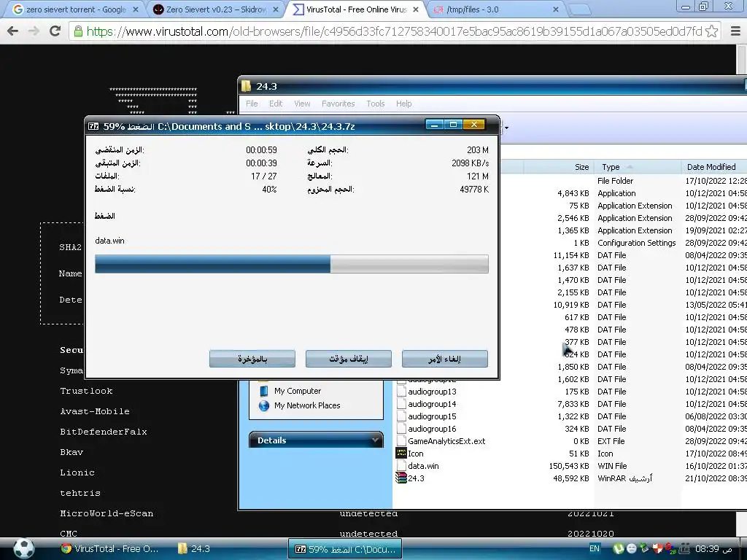
Task: Open the File menu in 24.3 window
Action: pos(252,104)
